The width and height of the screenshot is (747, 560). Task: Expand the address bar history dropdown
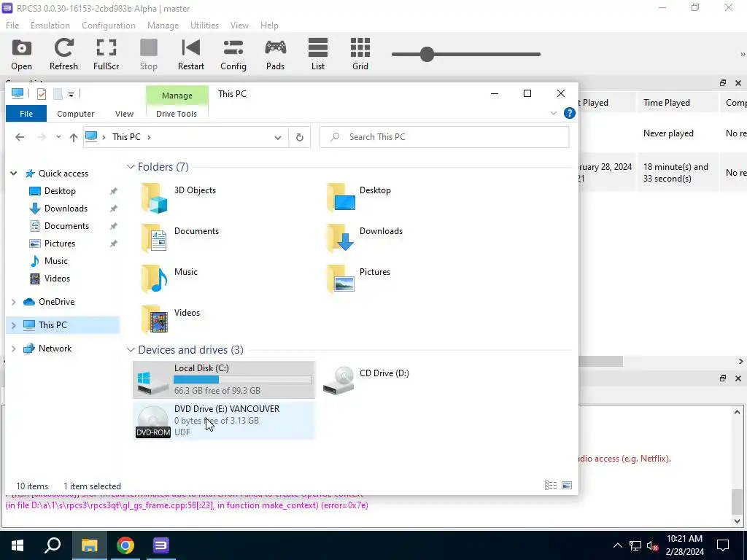pyautogui.click(x=277, y=137)
